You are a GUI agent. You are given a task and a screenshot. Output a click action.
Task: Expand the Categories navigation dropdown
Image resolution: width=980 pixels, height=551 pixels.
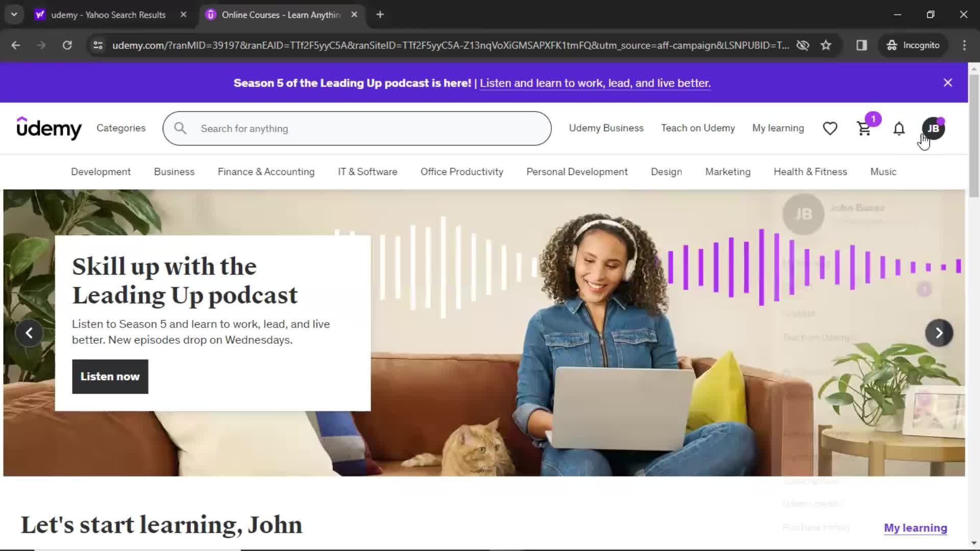(121, 128)
